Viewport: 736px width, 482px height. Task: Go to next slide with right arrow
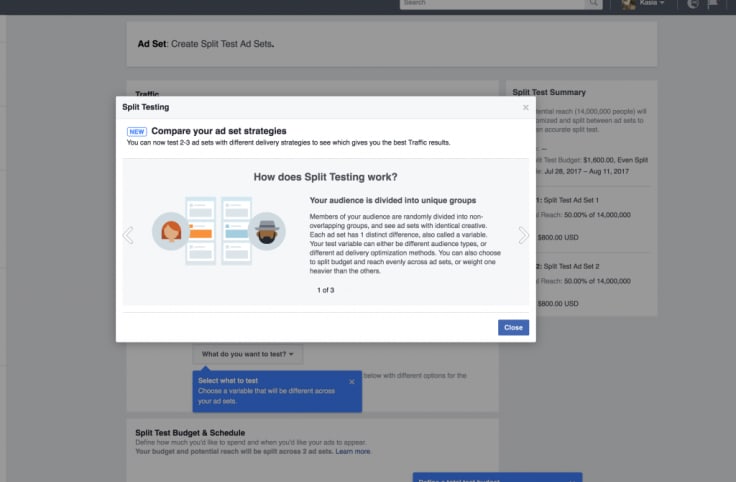tap(523, 235)
